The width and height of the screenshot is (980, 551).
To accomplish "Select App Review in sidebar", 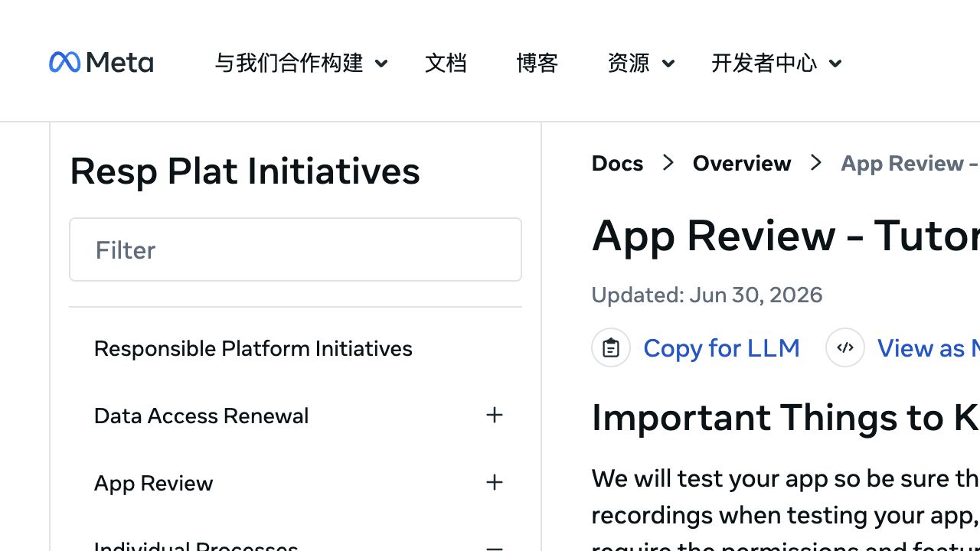I will (x=153, y=483).
